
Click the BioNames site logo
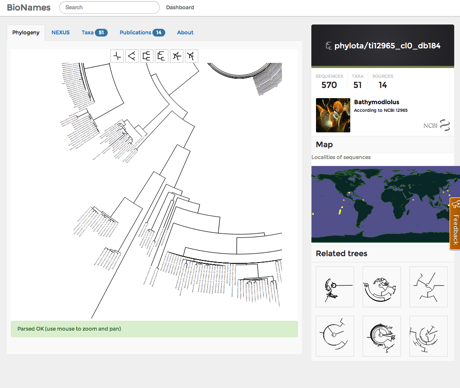(29, 7)
